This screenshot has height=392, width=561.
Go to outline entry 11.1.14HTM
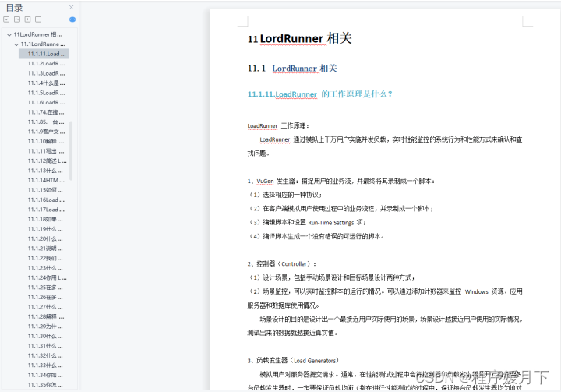pos(46,180)
